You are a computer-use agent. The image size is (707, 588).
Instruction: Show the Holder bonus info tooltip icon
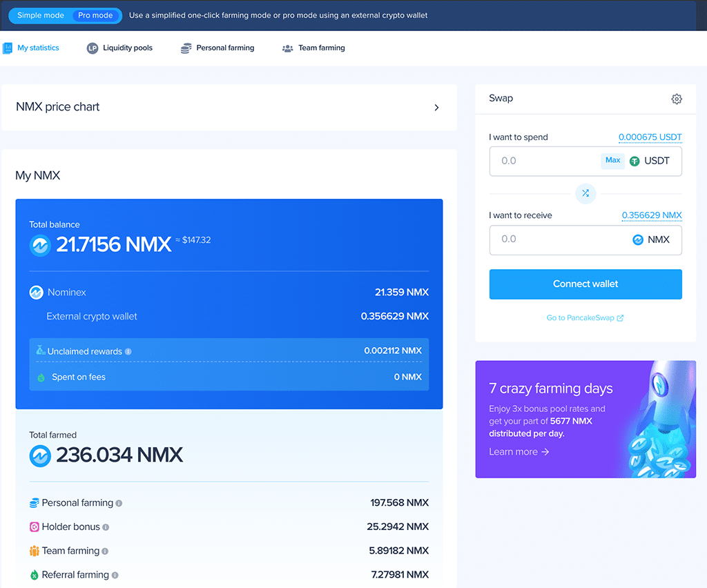point(106,527)
